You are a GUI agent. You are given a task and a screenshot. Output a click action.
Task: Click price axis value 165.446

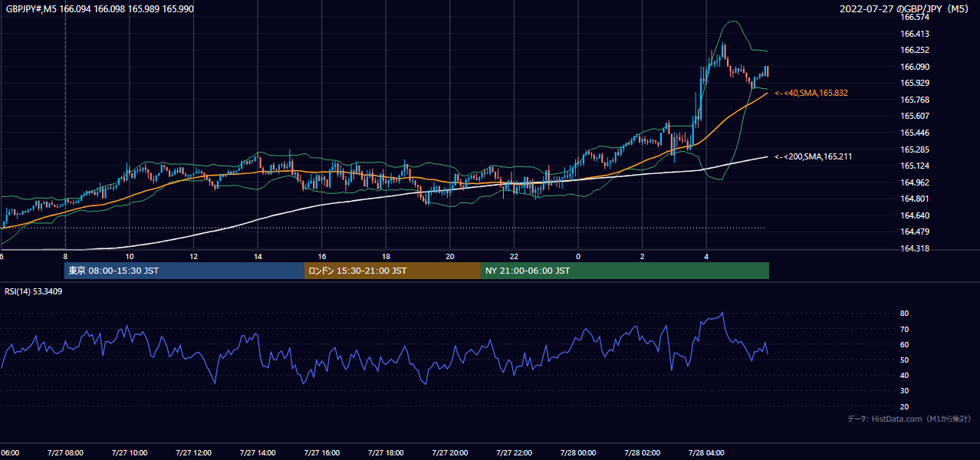tap(914, 133)
